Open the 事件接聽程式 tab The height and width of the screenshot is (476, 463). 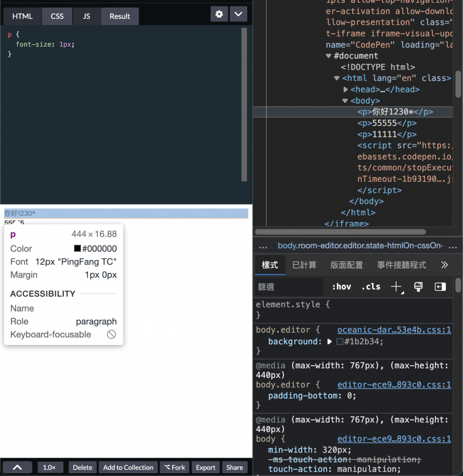(402, 265)
